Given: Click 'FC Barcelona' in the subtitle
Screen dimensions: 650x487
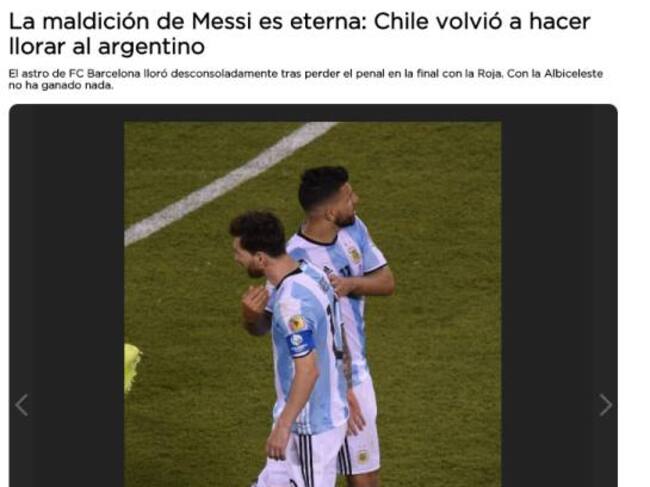Looking at the screenshot, I should pyautogui.click(x=104, y=74).
